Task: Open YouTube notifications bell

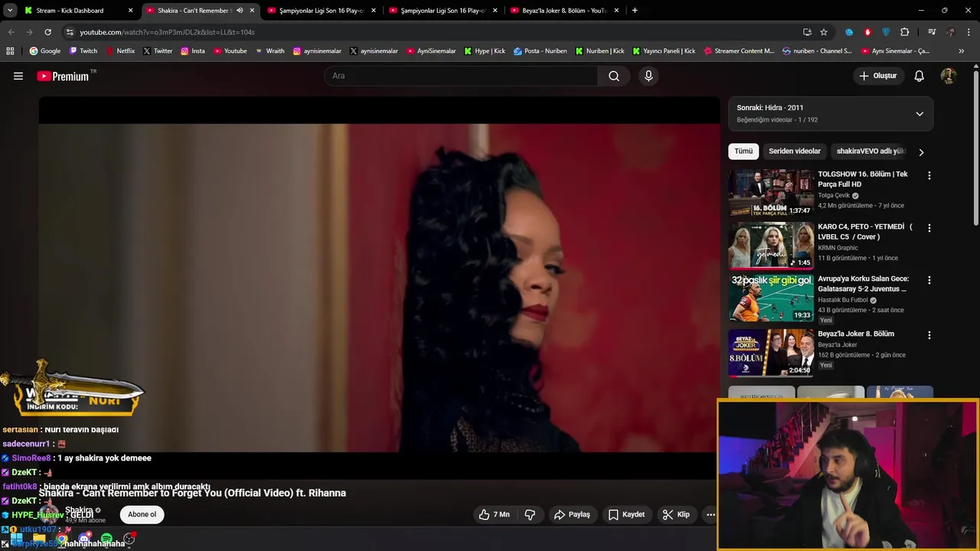Action: [x=920, y=76]
